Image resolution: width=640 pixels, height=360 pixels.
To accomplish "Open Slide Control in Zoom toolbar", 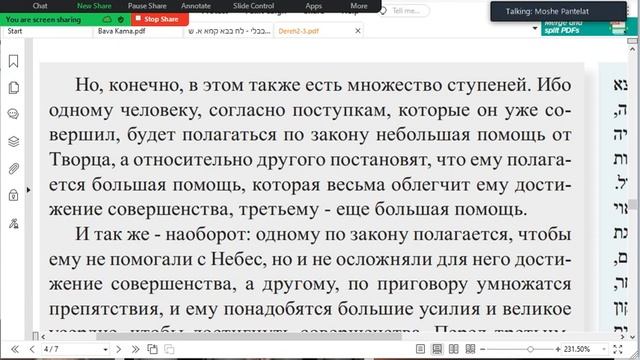I will tap(253, 6).
